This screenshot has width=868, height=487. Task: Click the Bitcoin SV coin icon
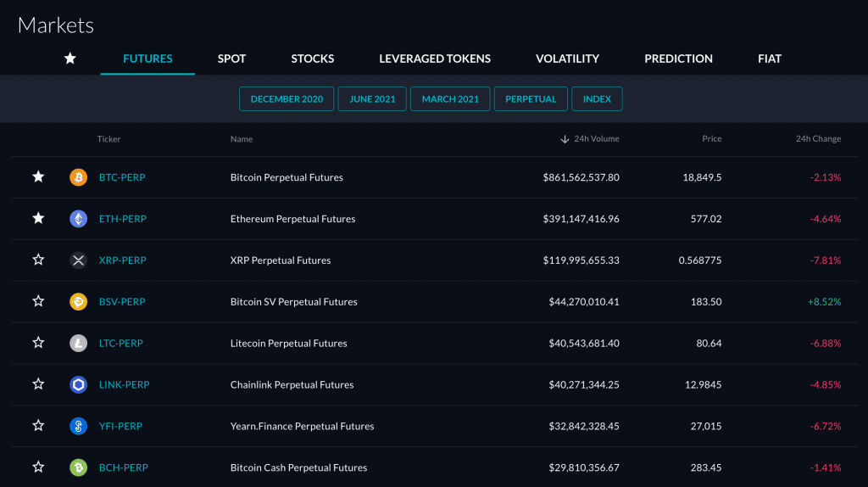tap(78, 301)
